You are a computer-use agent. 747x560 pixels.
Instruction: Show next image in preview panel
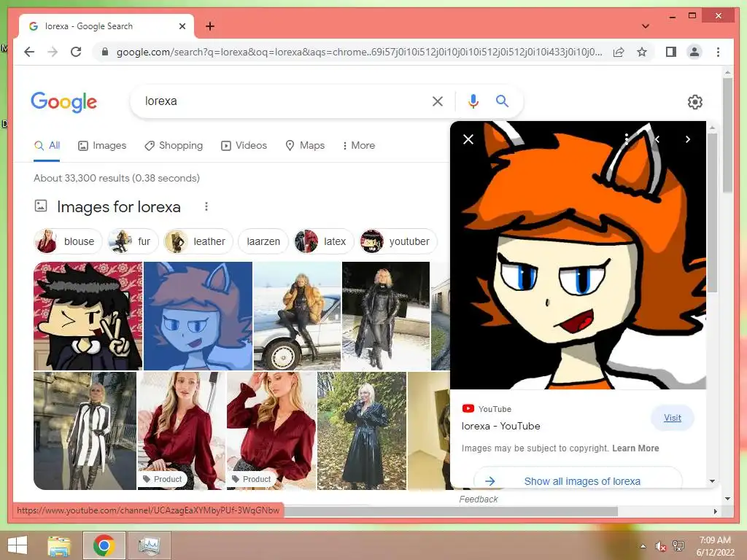(x=687, y=139)
